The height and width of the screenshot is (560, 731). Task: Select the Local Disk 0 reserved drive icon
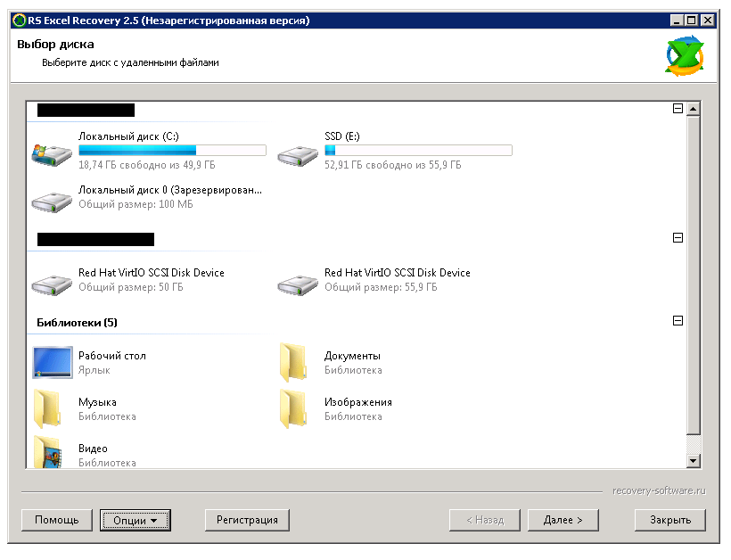pos(52,202)
